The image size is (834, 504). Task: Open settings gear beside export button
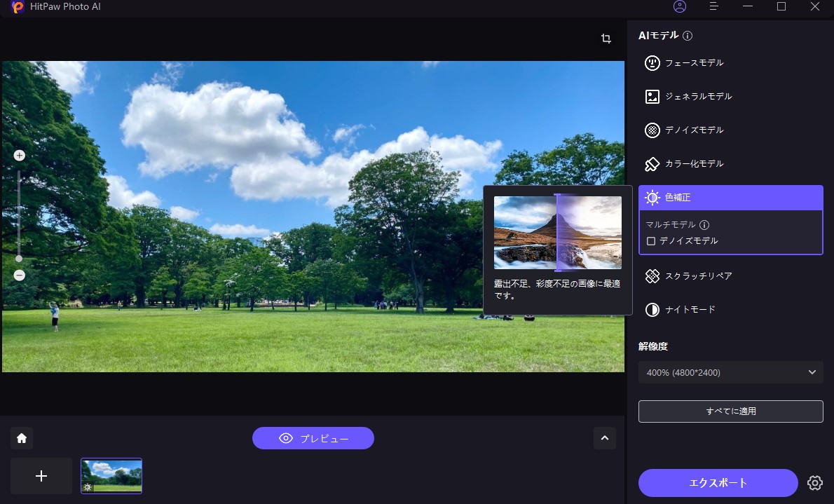point(814,483)
